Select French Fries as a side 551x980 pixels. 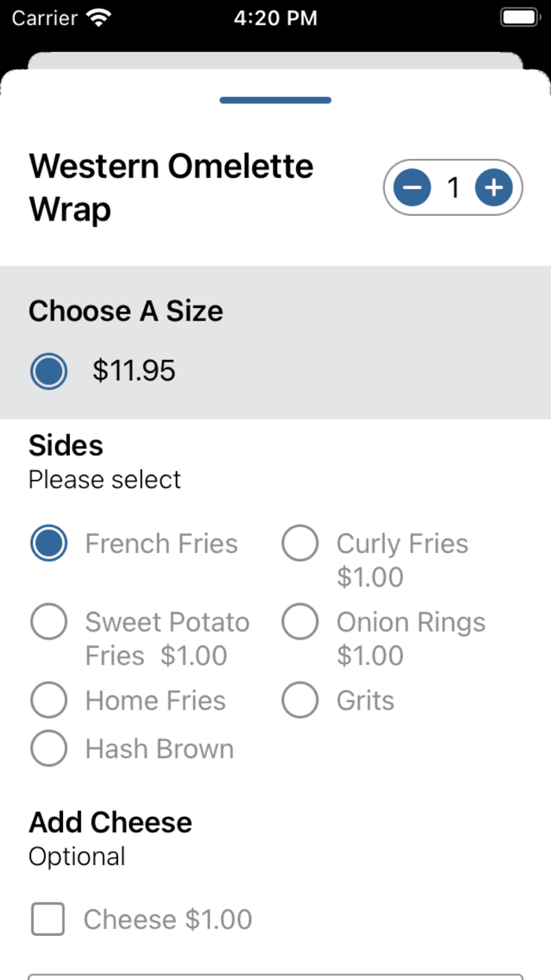click(x=48, y=543)
